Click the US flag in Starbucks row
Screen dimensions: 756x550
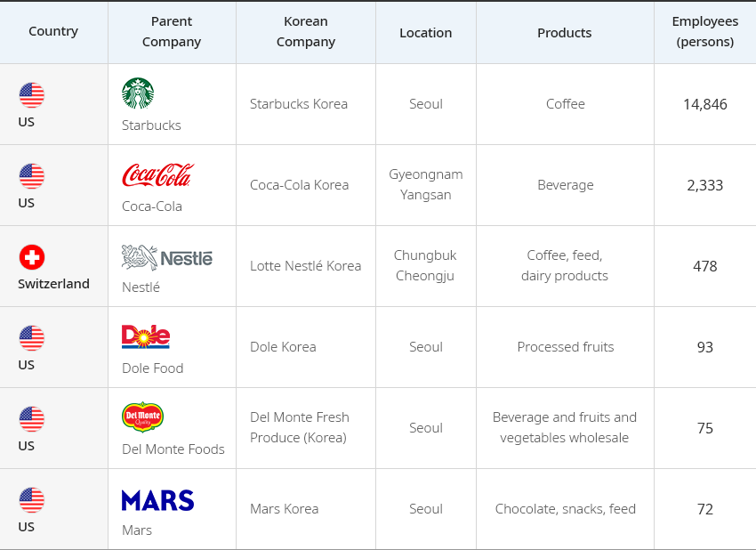tap(32, 95)
